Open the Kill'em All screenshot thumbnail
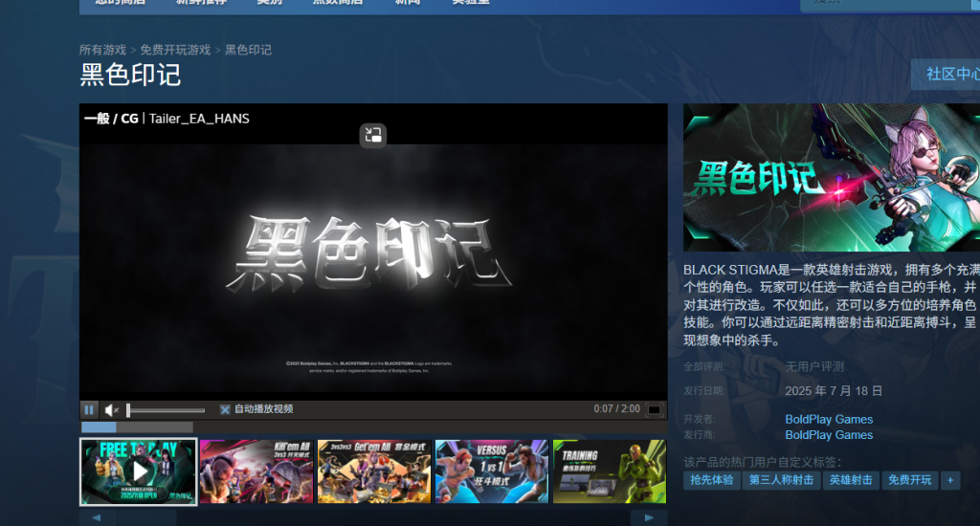 click(256, 471)
